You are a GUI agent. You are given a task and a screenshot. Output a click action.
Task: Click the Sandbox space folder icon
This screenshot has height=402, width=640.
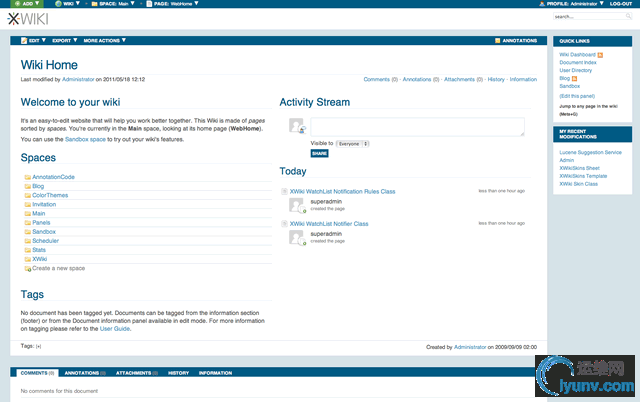coord(27,232)
